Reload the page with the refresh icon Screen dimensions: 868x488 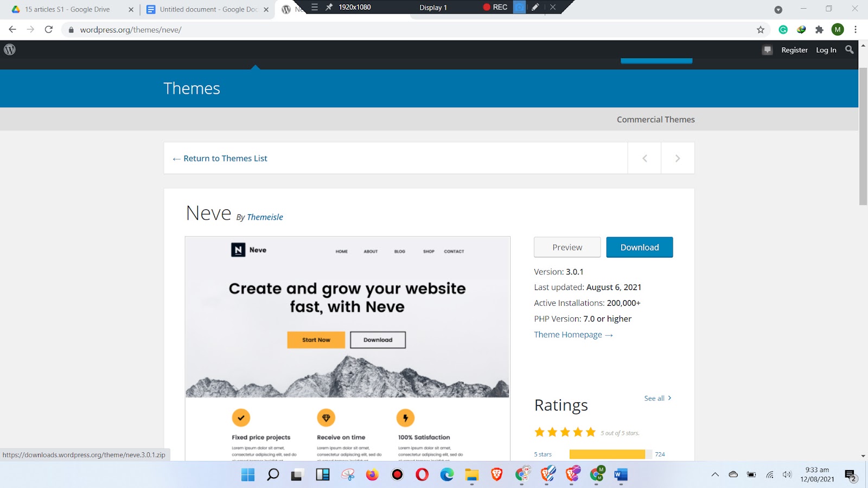click(49, 29)
